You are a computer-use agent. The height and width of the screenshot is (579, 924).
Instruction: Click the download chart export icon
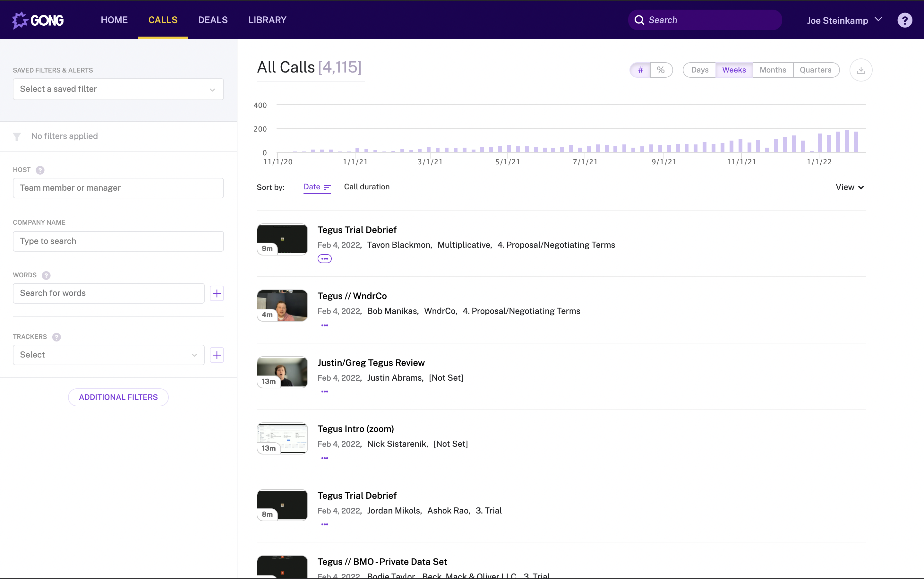(861, 70)
